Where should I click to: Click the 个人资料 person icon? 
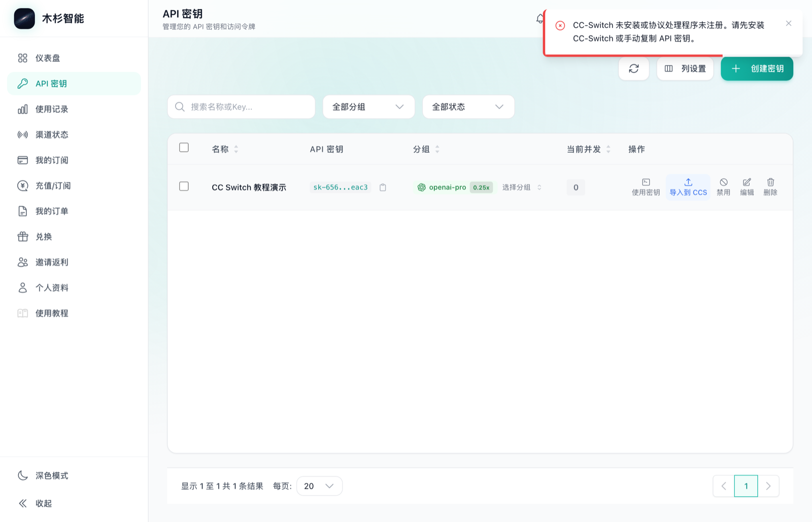23,287
